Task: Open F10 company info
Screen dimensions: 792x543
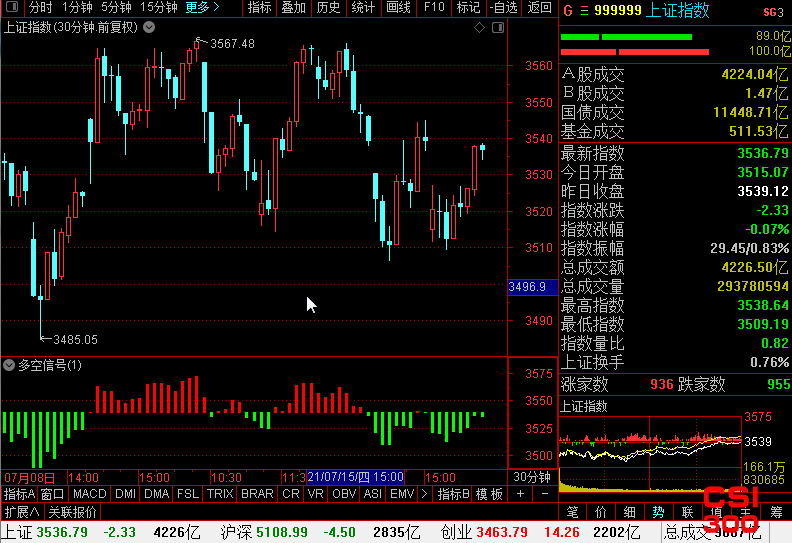Action: coord(434,7)
